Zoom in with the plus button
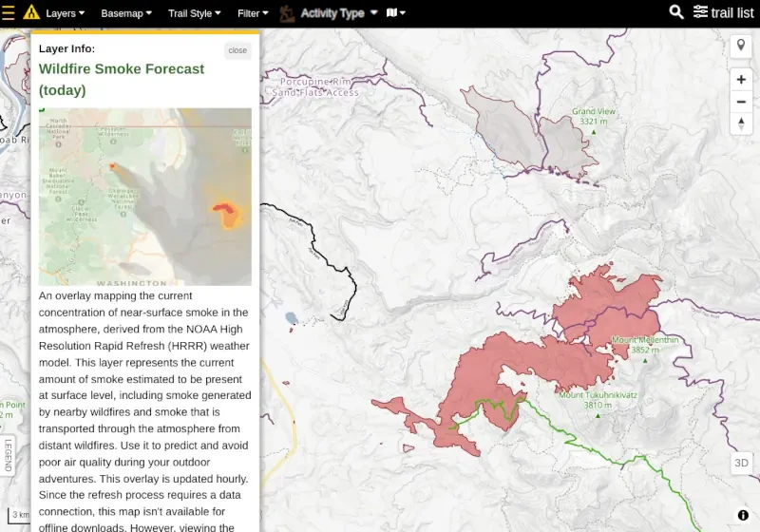The image size is (760, 532). click(x=741, y=80)
